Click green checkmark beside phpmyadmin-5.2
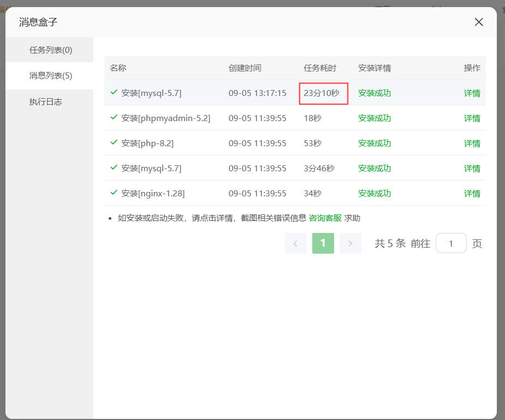The image size is (505, 420). pyautogui.click(x=114, y=117)
